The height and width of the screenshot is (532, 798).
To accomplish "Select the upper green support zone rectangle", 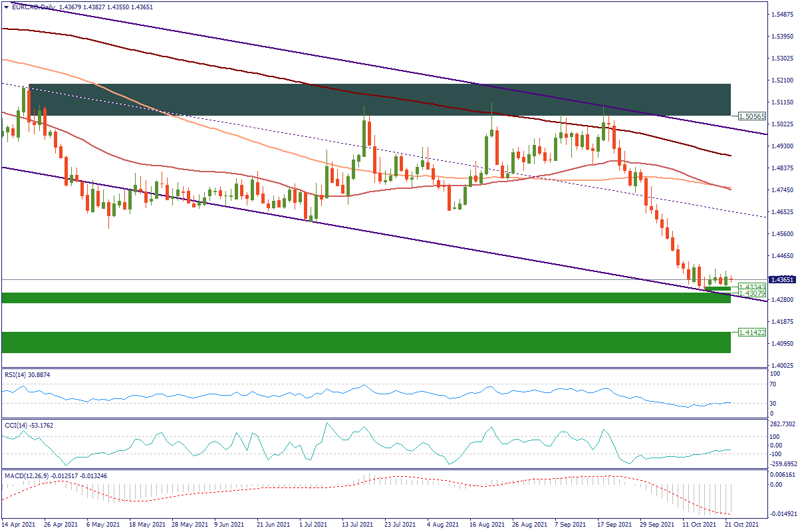I will coord(366,298).
